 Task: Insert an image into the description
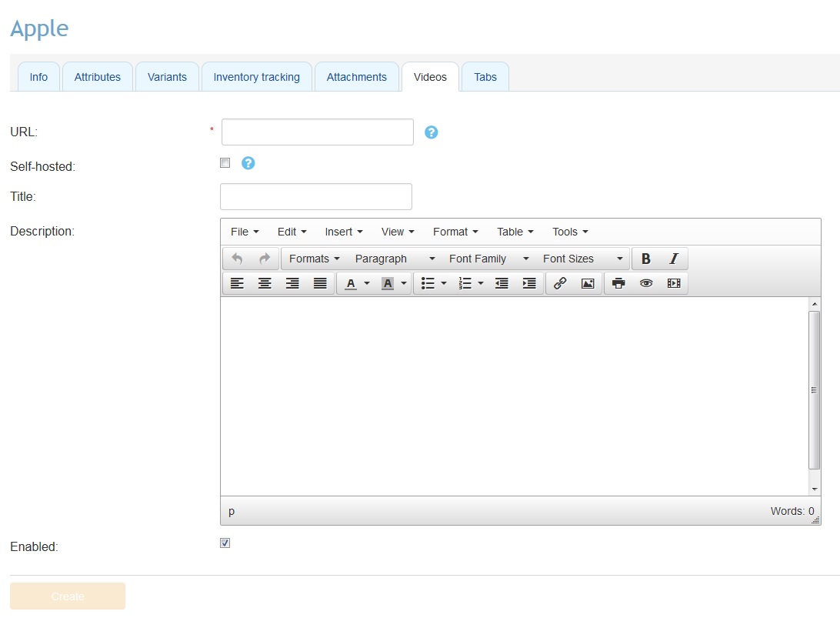click(588, 283)
